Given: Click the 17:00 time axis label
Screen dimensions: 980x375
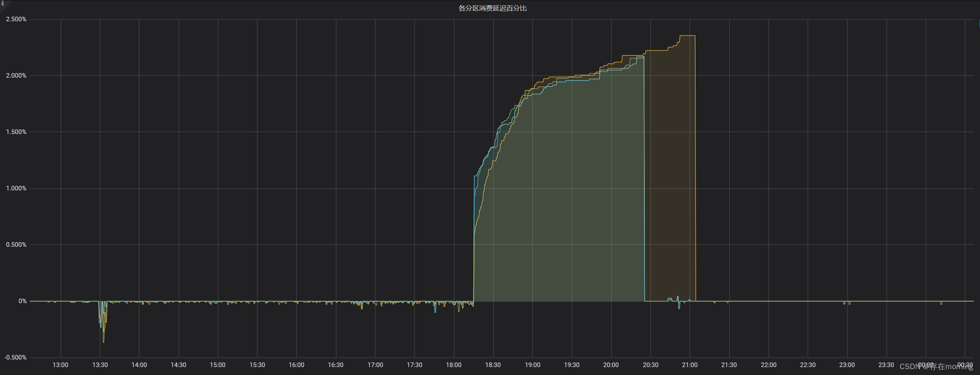Looking at the screenshot, I should (375, 365).
